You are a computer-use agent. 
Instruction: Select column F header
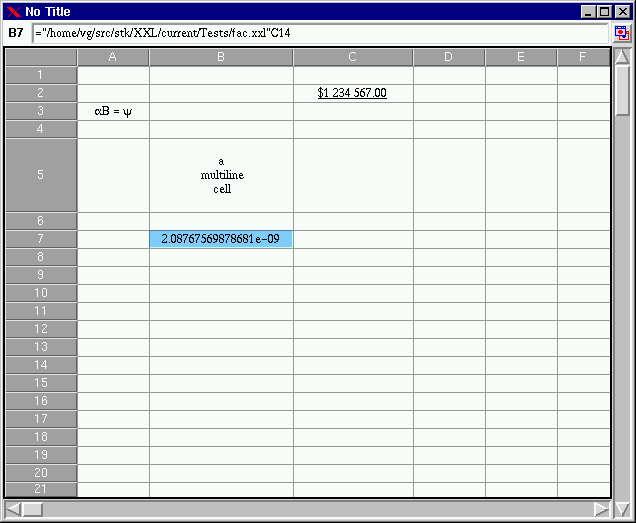(583, 57)
